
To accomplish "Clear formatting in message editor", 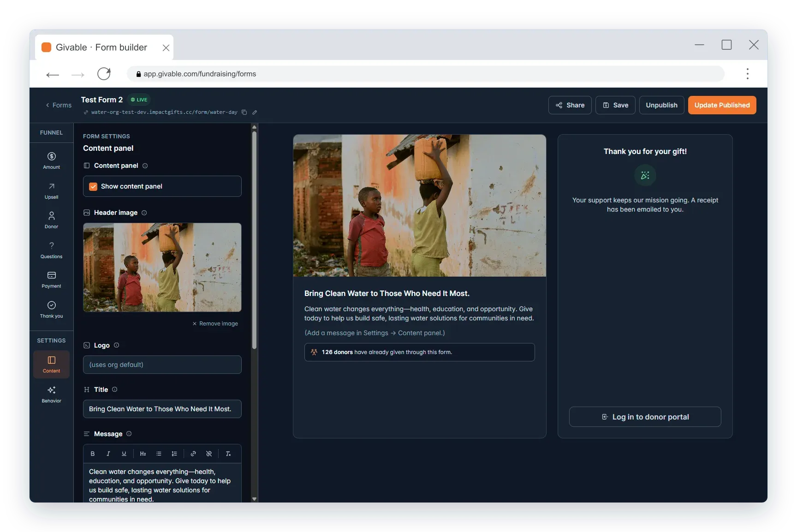I will [x=228, y=454].
